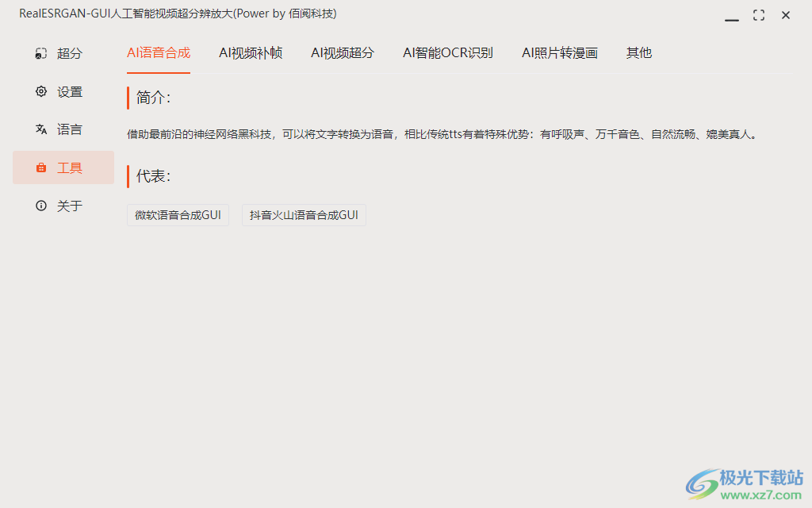This screenshot has width=812, height=508.
Task: Click the description starting with 借助最前沿的神经网络黑科技
Action: coord(443,135)
